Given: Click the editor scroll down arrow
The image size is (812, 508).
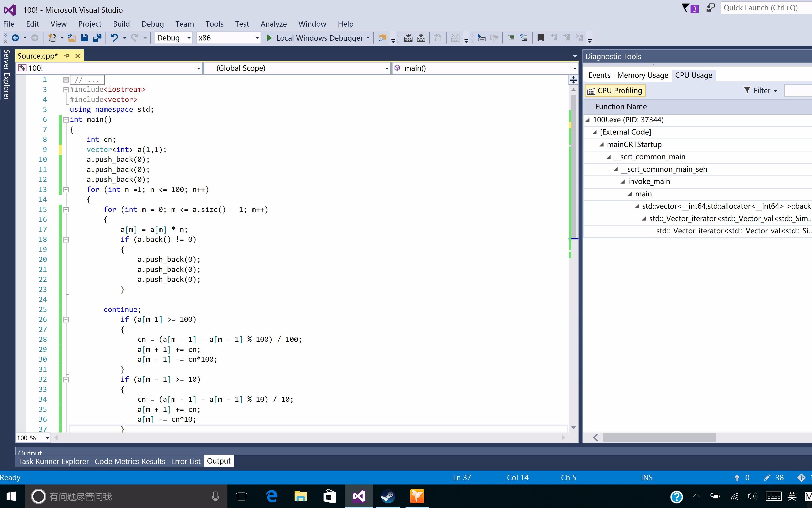Looking at the screenshot, I should coord(574,427).
